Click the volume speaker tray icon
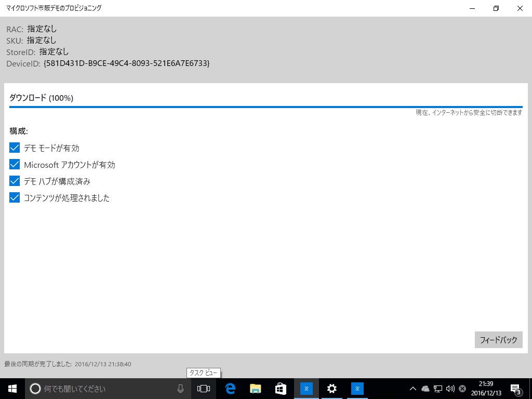 (450, 389)
